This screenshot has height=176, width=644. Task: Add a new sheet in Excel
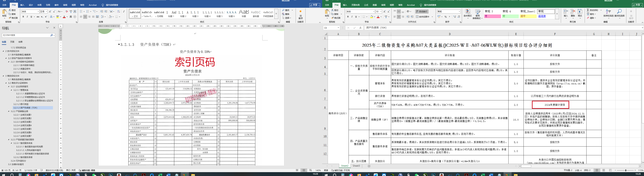click(369, 166)
